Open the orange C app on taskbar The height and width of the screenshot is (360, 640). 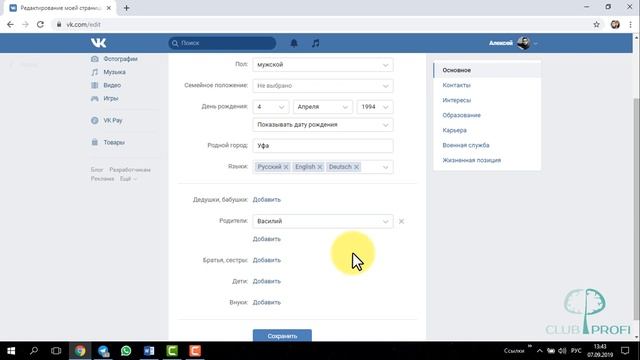pyautogui.click(x=195, y=351)
